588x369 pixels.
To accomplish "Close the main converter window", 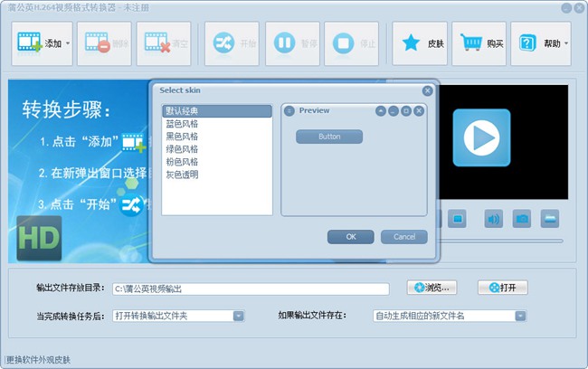I will click(x=579, y=8).
